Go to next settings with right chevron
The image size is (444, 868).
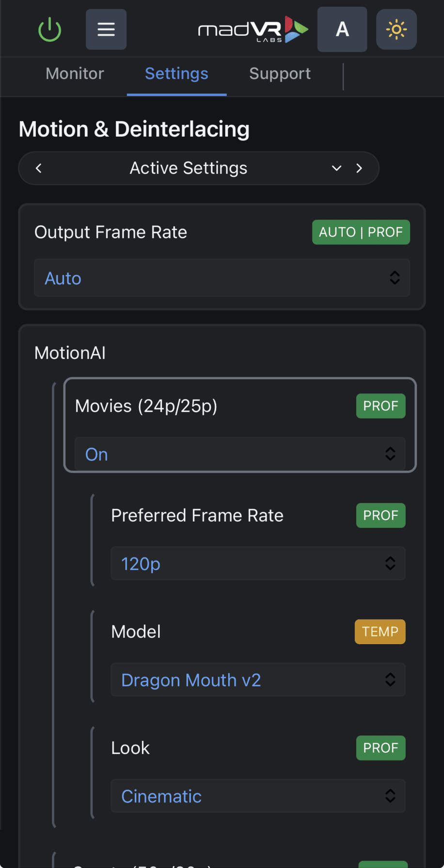(359, 168)
